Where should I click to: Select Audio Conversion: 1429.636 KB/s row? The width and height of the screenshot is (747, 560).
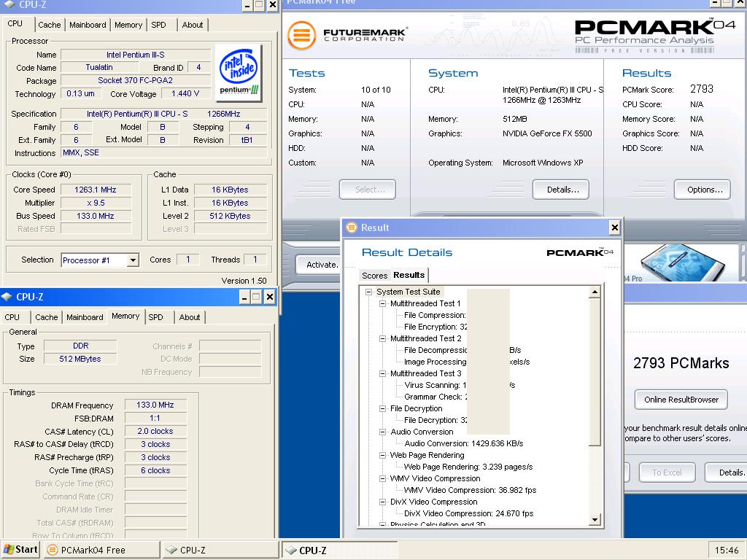[x=463, y=443]
